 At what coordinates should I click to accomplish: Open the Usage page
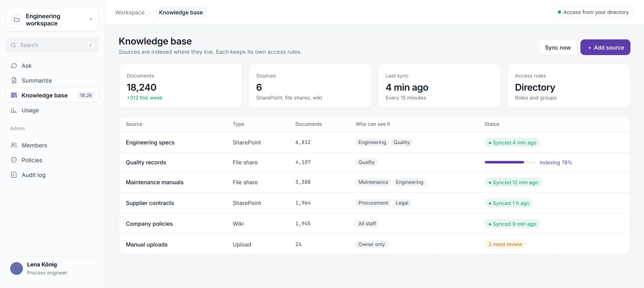52,110
